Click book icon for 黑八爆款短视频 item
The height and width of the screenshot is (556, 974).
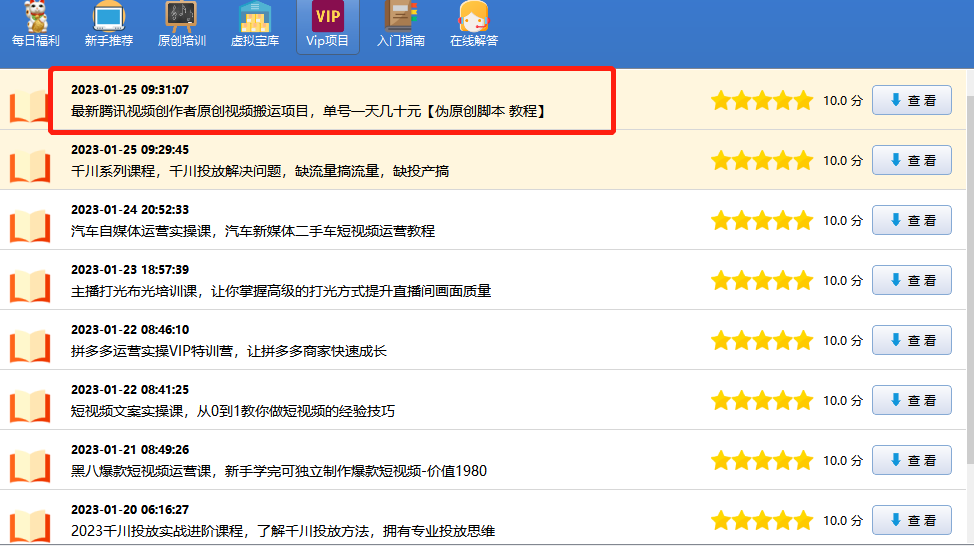[x=29, y=467]
